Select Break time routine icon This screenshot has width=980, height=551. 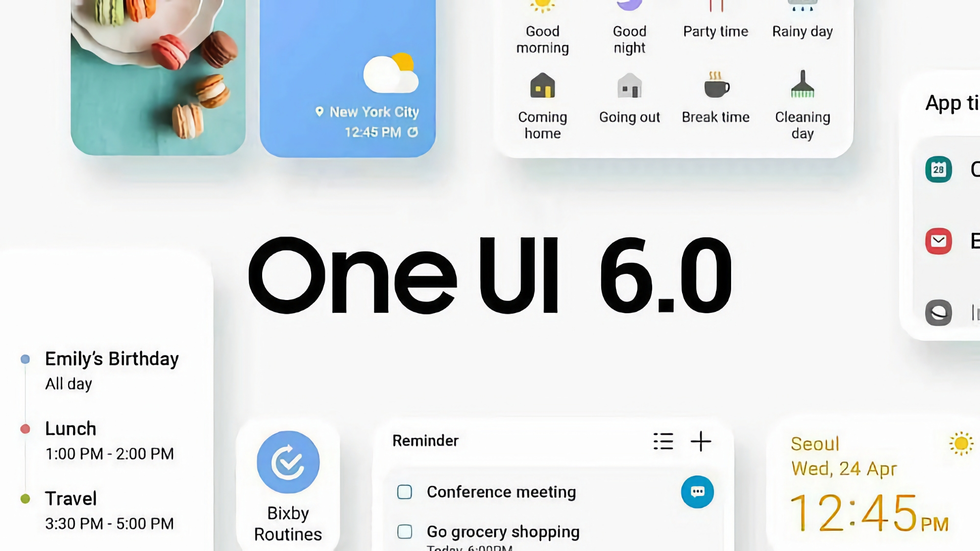pos(715,86)
